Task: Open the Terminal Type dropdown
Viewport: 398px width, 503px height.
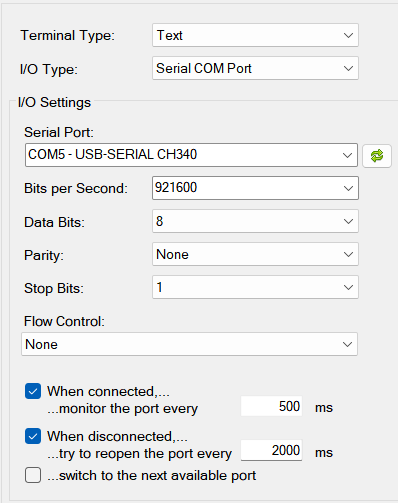Action: pyautogui.click(x=255, y=35)
